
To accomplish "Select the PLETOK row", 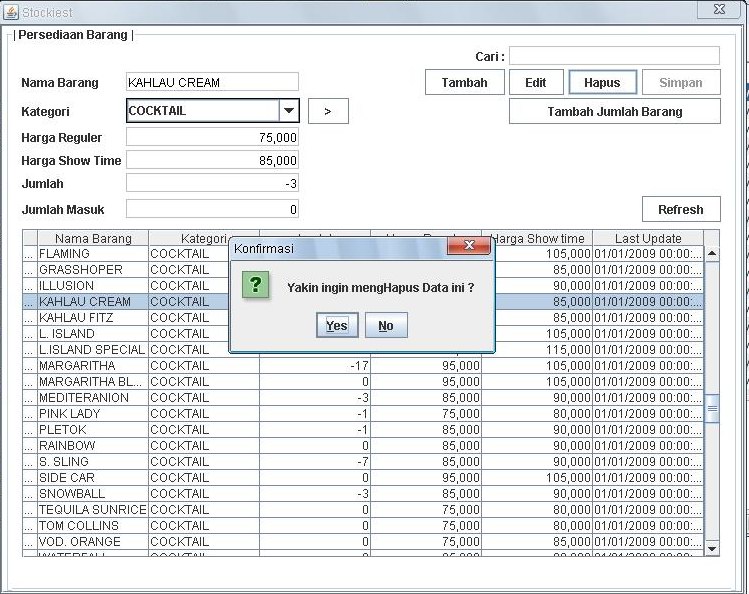I will click(363, 430).
